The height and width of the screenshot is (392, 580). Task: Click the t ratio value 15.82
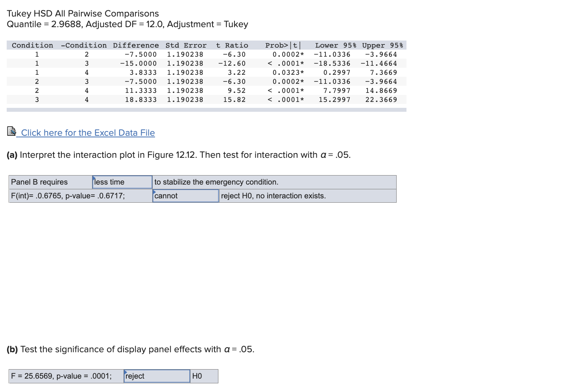click(234, 100)
